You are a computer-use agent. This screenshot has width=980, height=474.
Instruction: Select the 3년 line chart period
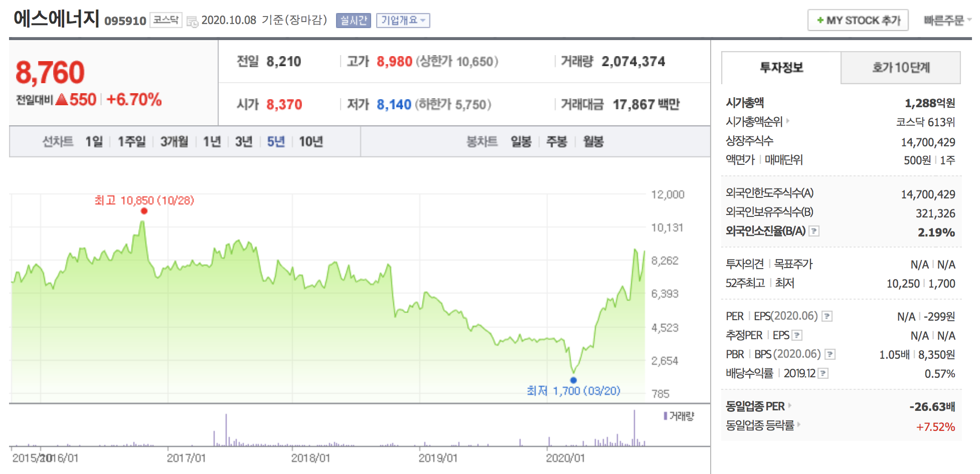[x=244, y=142]
